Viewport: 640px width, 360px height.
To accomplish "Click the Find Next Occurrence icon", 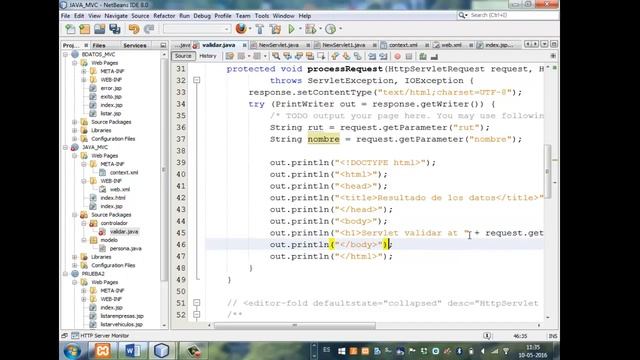I will (x=298, y=56).
